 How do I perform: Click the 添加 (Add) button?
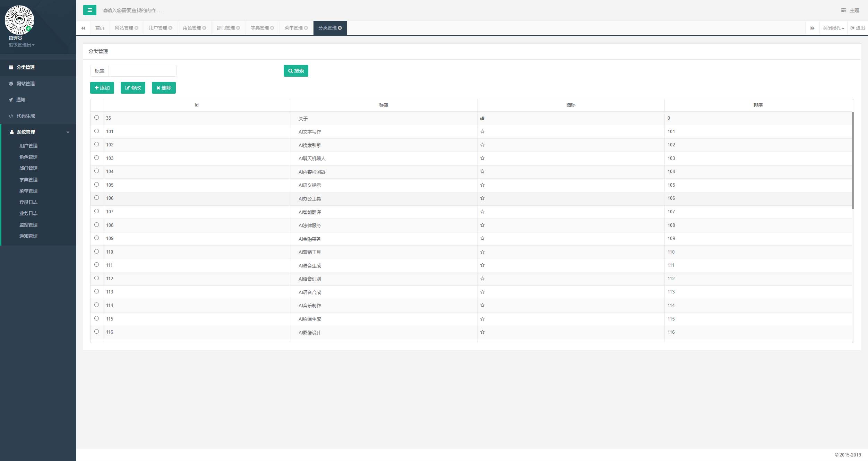click(102, 88)
